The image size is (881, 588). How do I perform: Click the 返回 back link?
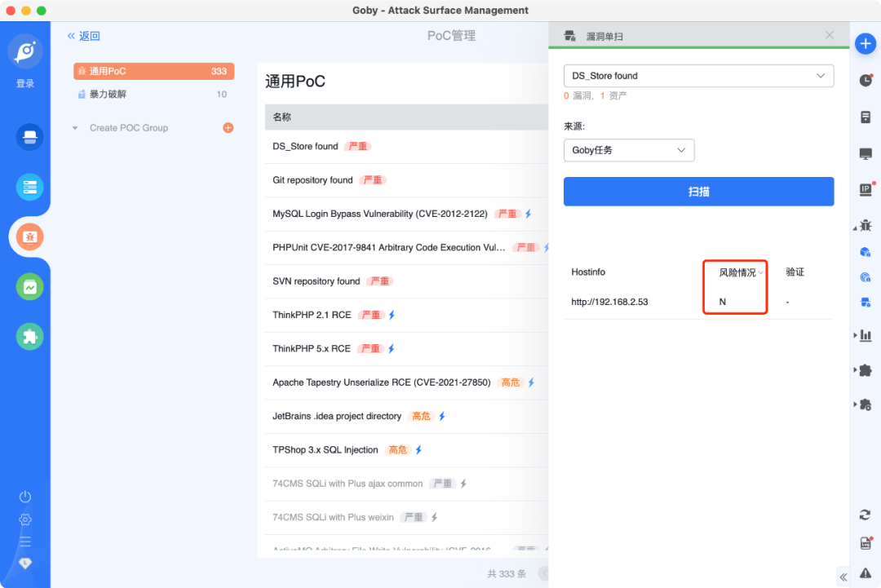tap(84, 36)
